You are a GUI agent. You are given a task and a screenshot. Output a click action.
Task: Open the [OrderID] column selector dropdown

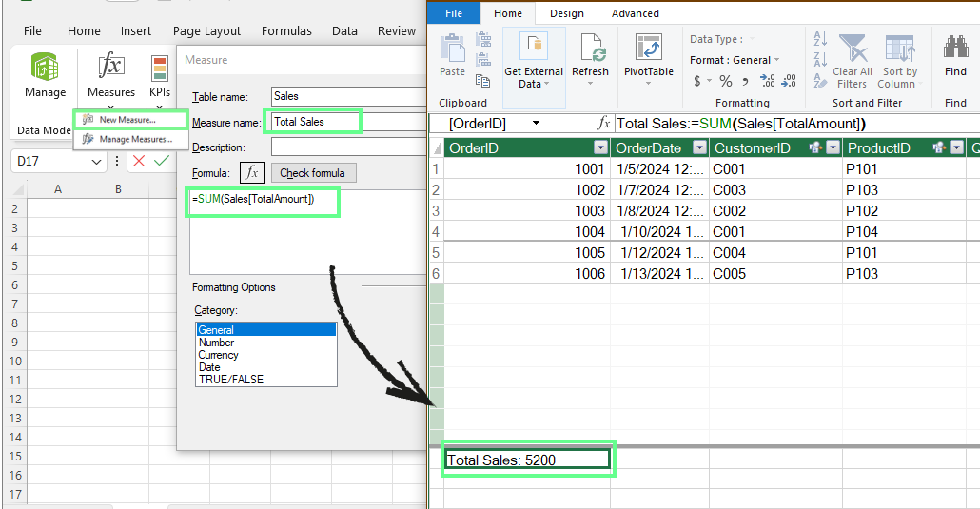point(537,123)
